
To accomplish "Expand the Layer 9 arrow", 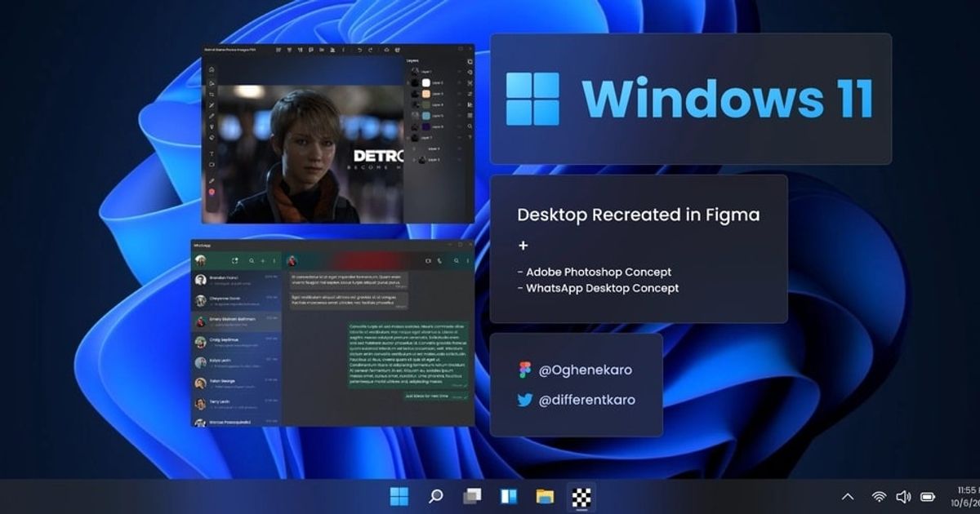I will 414,160.
